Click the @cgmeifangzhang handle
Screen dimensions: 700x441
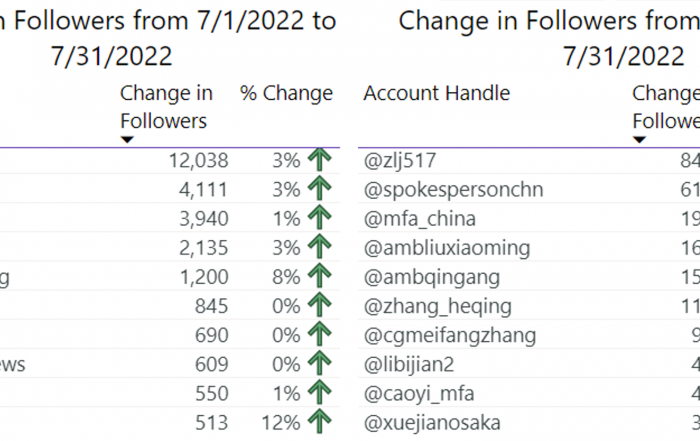coord(450,336)
